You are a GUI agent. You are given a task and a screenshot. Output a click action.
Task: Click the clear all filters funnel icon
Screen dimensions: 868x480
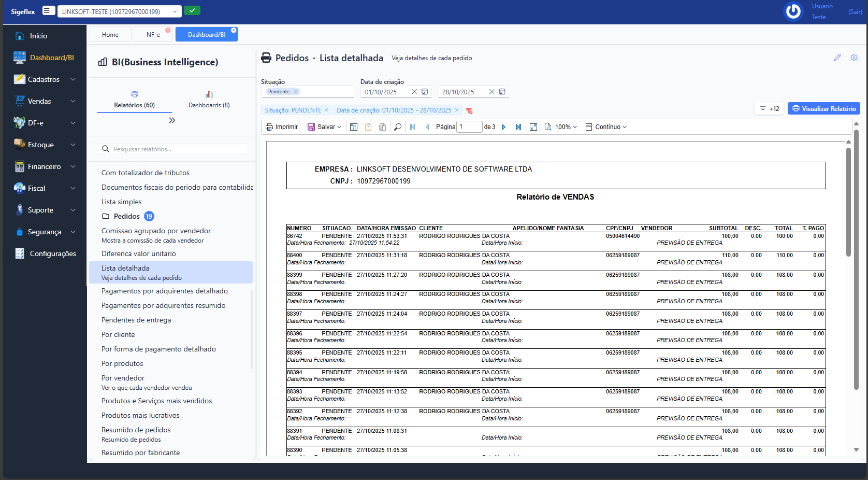click(469, 110)
